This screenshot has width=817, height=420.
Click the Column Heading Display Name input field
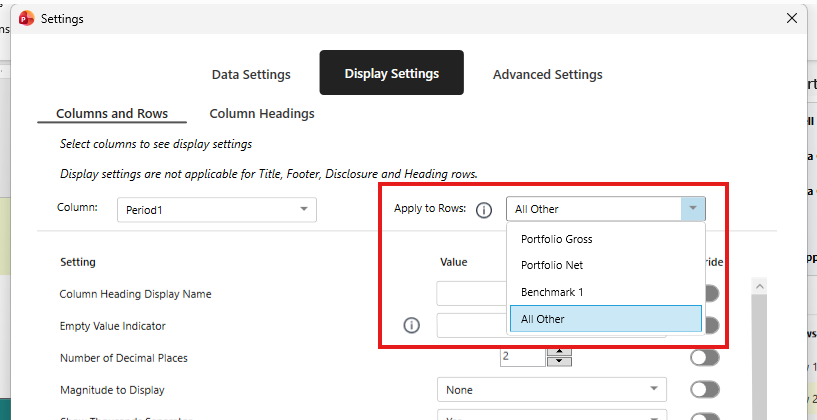tap(471, 294)
